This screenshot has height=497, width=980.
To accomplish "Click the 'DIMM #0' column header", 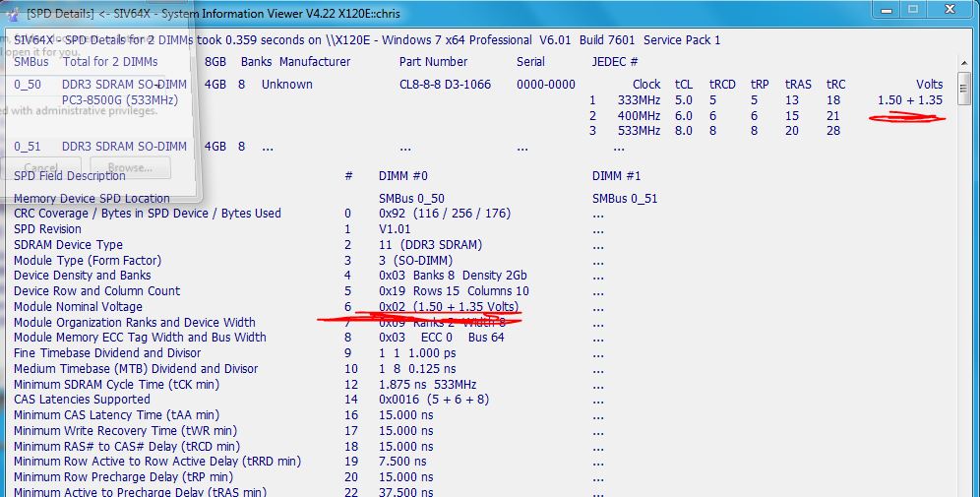I will 403,176.
